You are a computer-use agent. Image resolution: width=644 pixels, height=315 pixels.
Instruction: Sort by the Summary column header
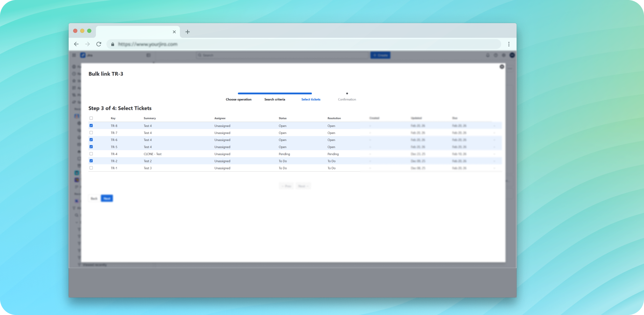[x=150, y=118]
